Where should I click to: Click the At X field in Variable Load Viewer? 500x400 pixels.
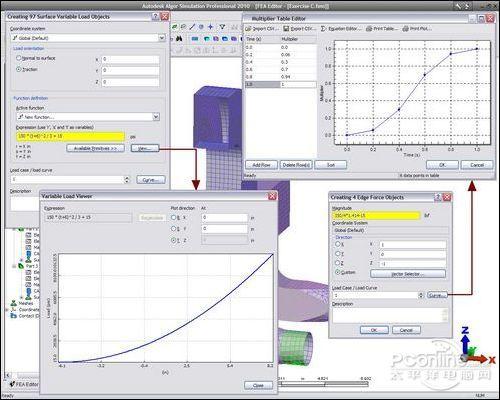pos(225,218)
